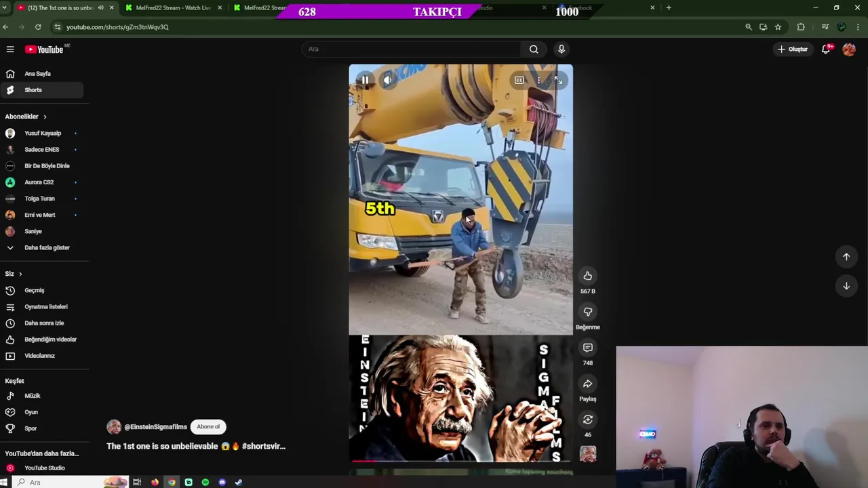Expand Daha fazla göster subscriptions
868x488 pixels.
42,247
